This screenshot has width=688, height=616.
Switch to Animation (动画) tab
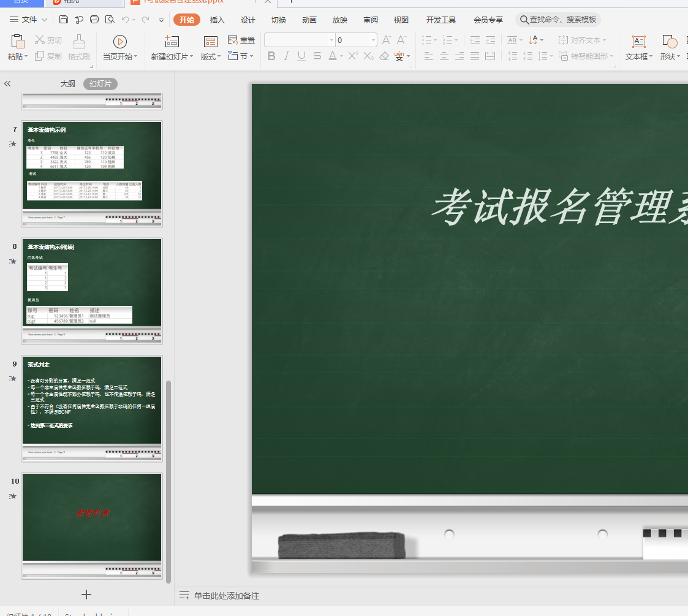point(309,20)
